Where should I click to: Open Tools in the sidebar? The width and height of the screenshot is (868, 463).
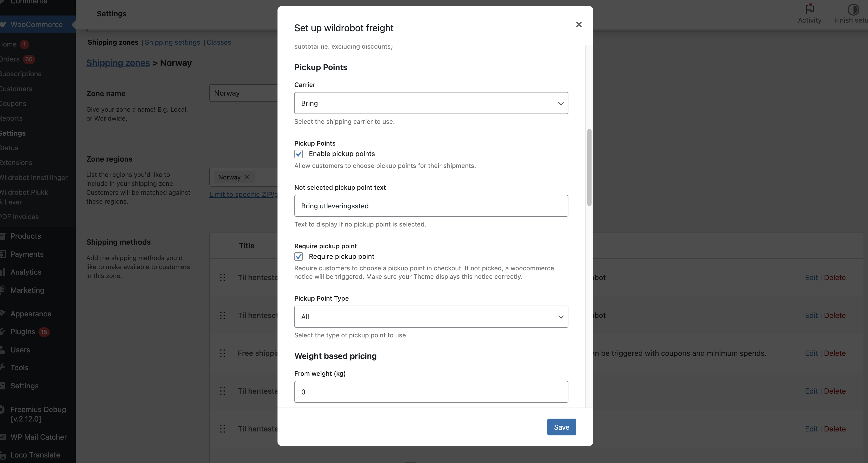[x=19, y=368]
